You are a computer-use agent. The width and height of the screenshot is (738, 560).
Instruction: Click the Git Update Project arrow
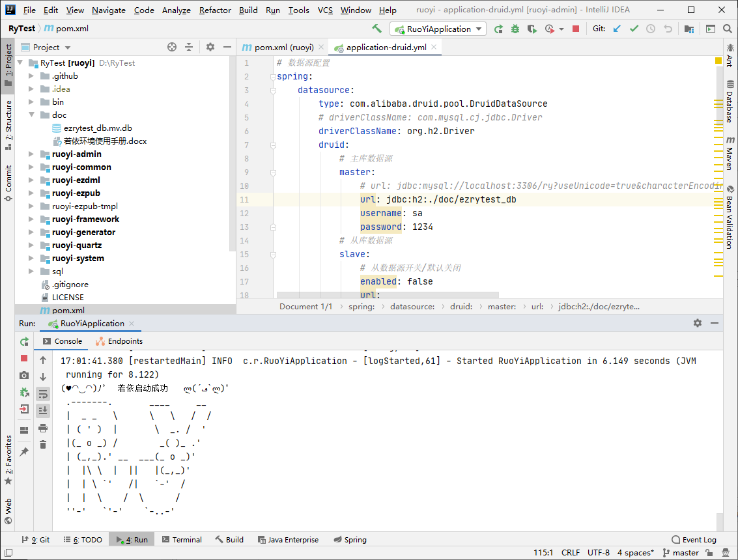point(617,29)
